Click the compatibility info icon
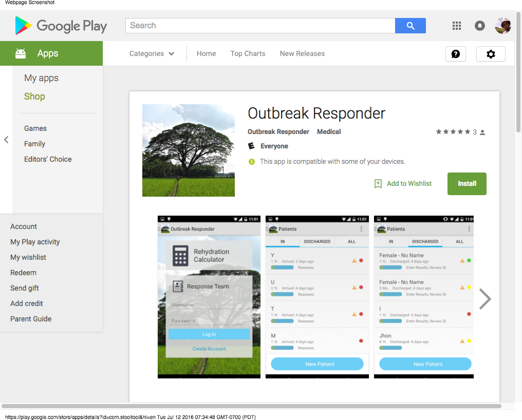522x420 pixels. [252, 162]
